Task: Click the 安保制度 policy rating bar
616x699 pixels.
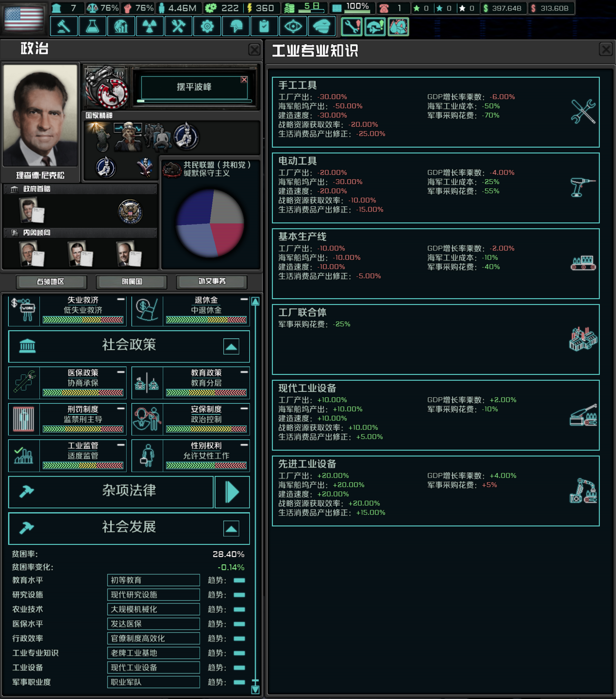Action: tap(206, 429)
